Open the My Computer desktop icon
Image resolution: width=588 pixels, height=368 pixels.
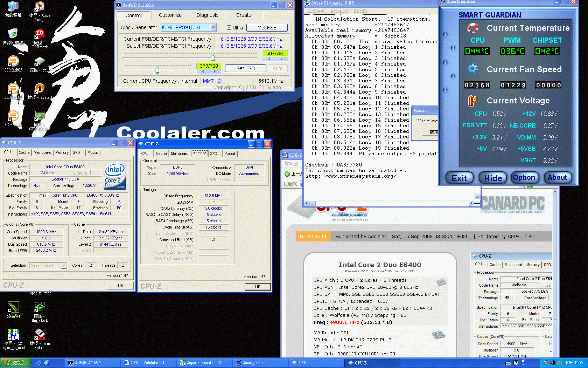pyautogui.click(x=13, y=9)
